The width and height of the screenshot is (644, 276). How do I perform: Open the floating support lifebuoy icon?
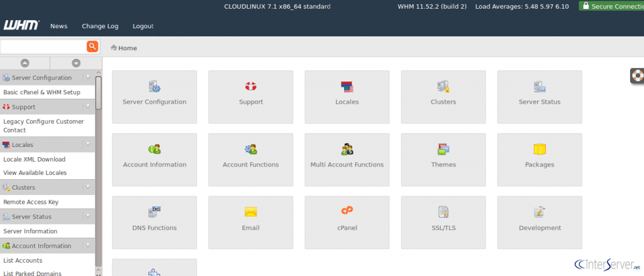click(638, 76)
